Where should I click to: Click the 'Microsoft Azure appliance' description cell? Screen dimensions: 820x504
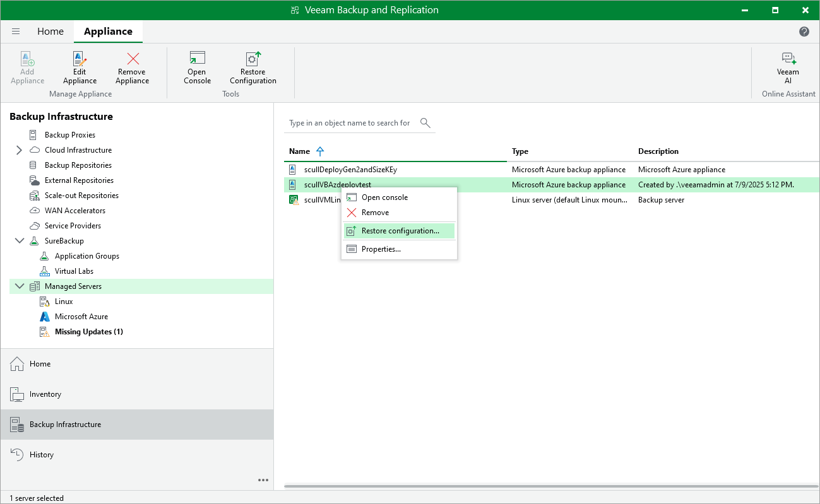tap(682, 170)
